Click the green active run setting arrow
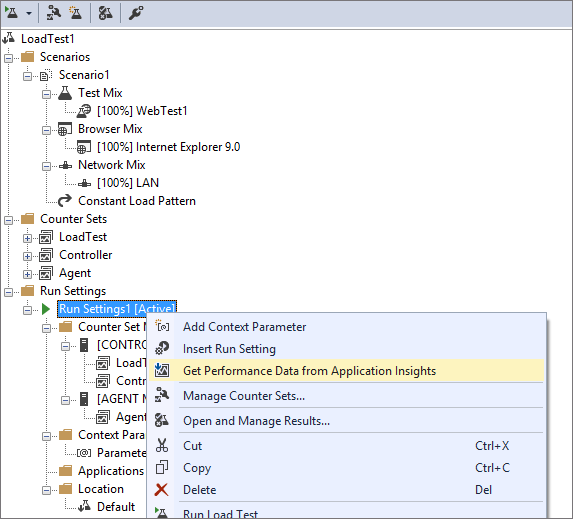This screenshot has height=519, width=573. [46, 309]
